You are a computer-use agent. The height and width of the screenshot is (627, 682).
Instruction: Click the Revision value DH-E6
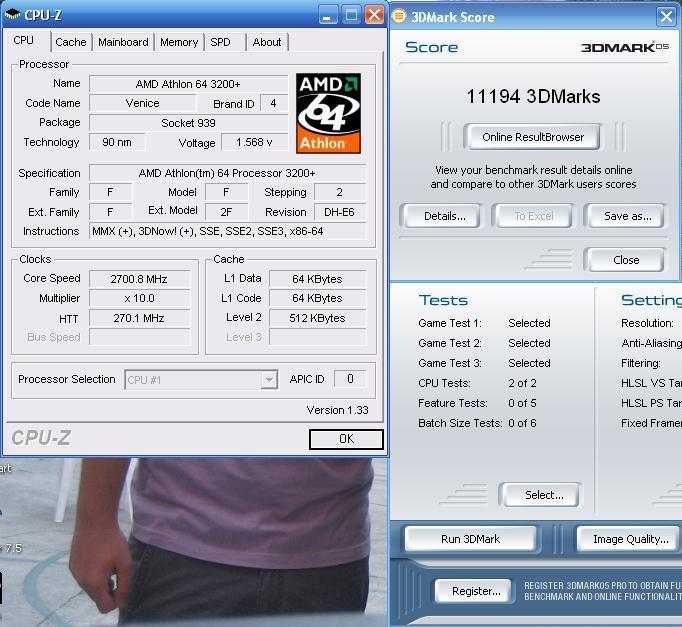click(x=340, y=212)
